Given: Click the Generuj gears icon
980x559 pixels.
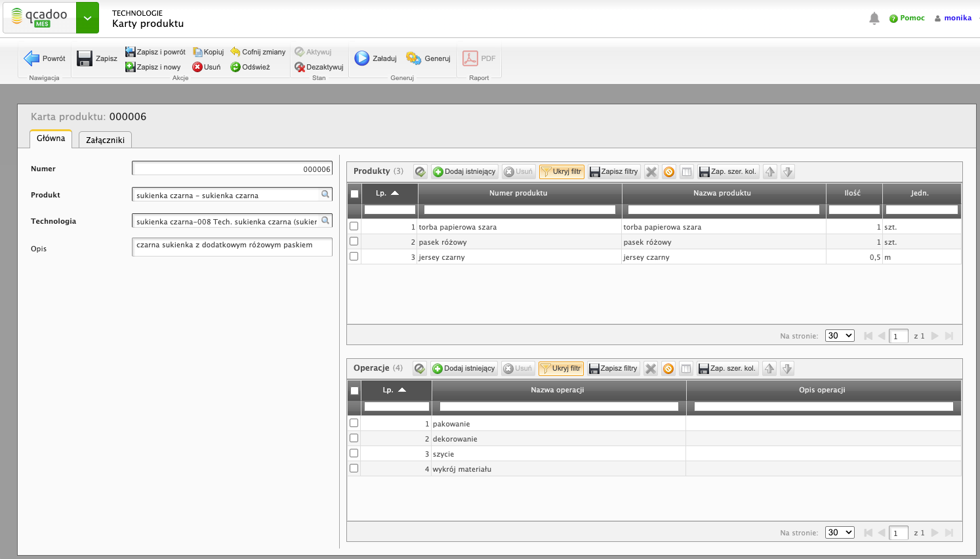Looking at the screenshot, I should point(413,58).
